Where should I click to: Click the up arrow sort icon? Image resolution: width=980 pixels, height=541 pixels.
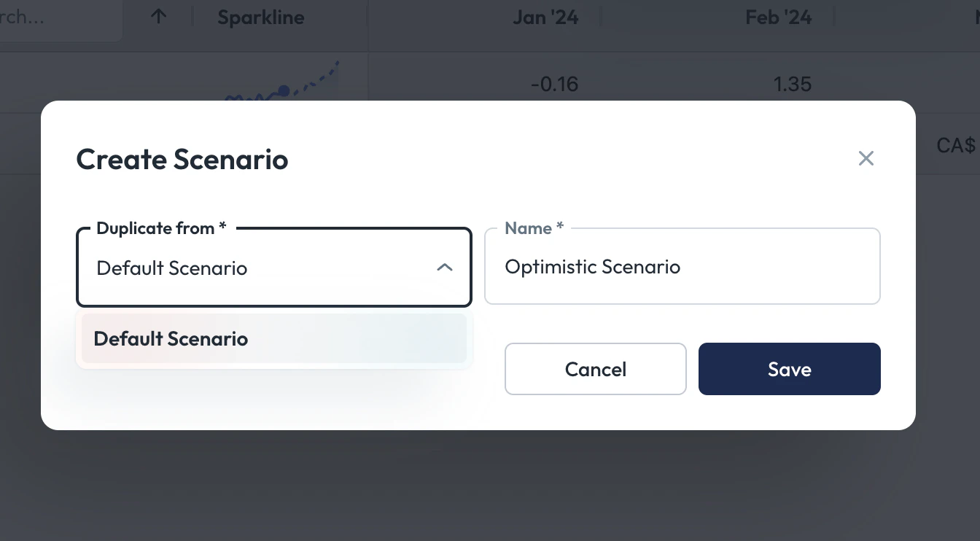click(158, 17)
